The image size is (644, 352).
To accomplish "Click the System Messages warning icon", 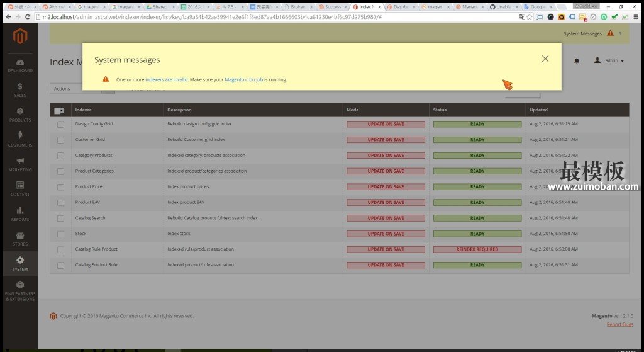I will click(610, 33).
